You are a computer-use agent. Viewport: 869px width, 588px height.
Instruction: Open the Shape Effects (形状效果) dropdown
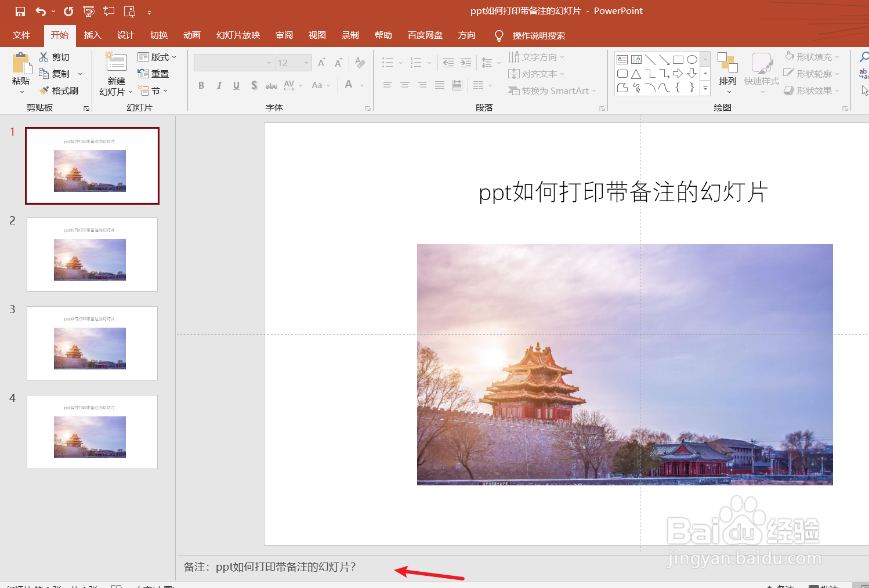tap(812, 90)
